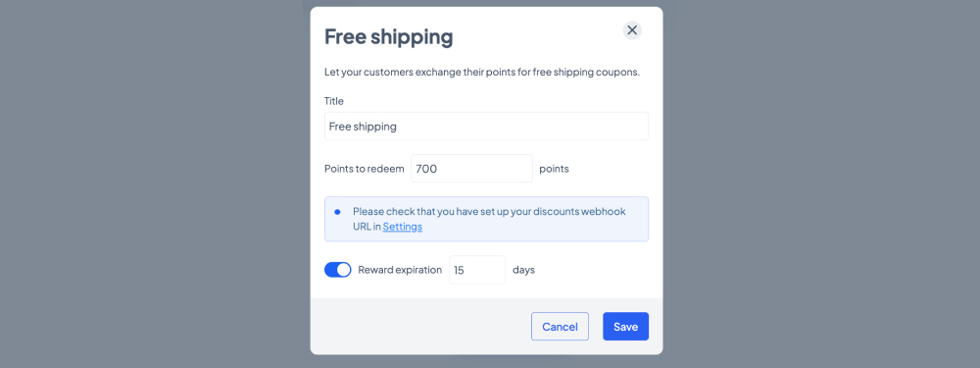The width and height of the screenshot is (980, 368).
Task: Click the "days" unit text
Action: pyautogui.click(x=523, y=271)
